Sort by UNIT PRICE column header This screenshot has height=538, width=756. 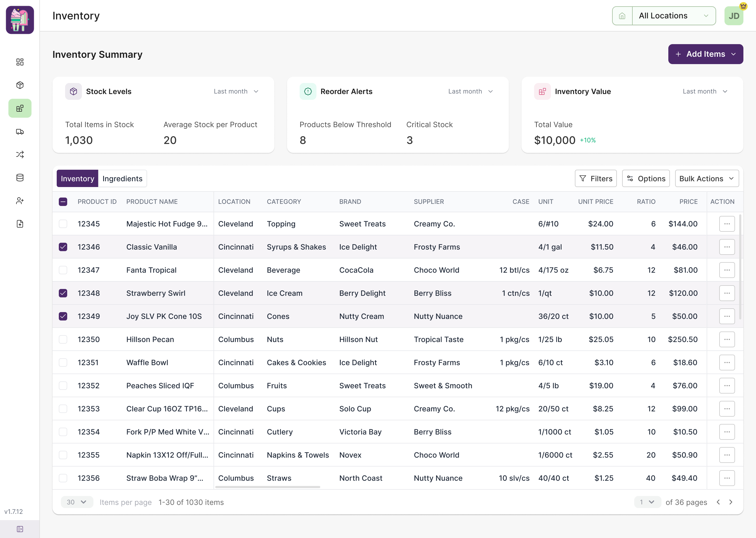(595, 202)
